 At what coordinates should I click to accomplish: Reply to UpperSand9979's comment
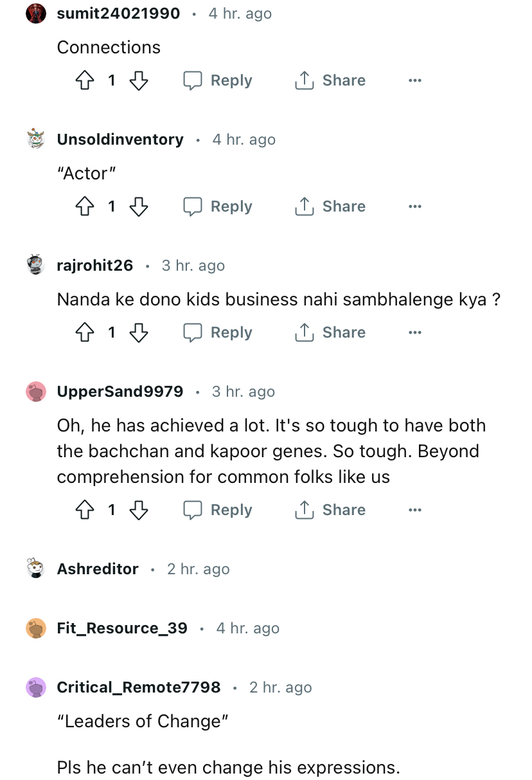click(x=218, y=510)
